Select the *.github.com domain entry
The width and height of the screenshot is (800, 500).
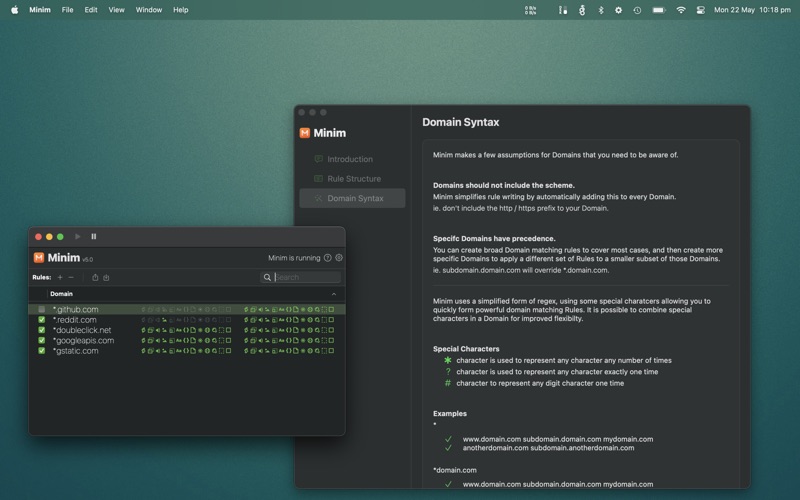tap(76, 309)
